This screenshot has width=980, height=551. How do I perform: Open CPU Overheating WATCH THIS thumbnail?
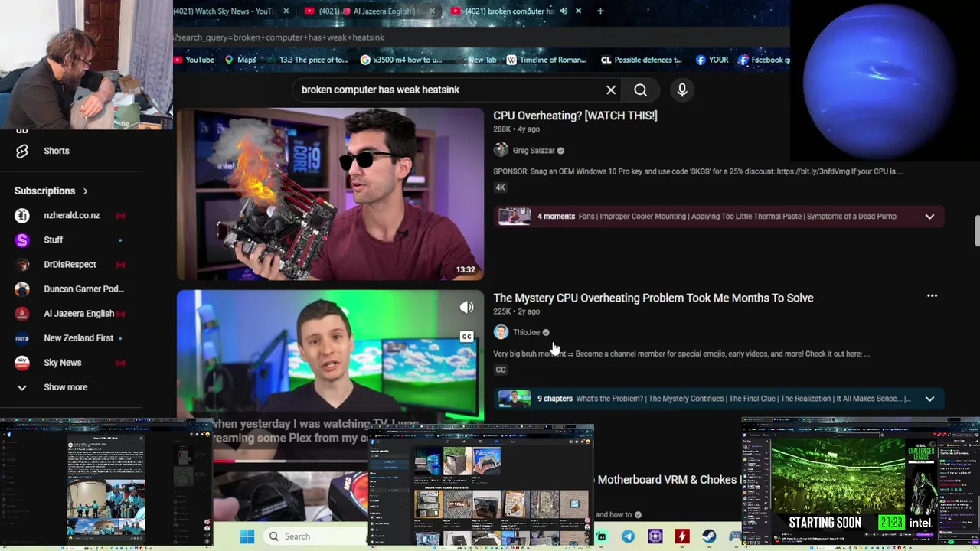click(x=330, y=194)
